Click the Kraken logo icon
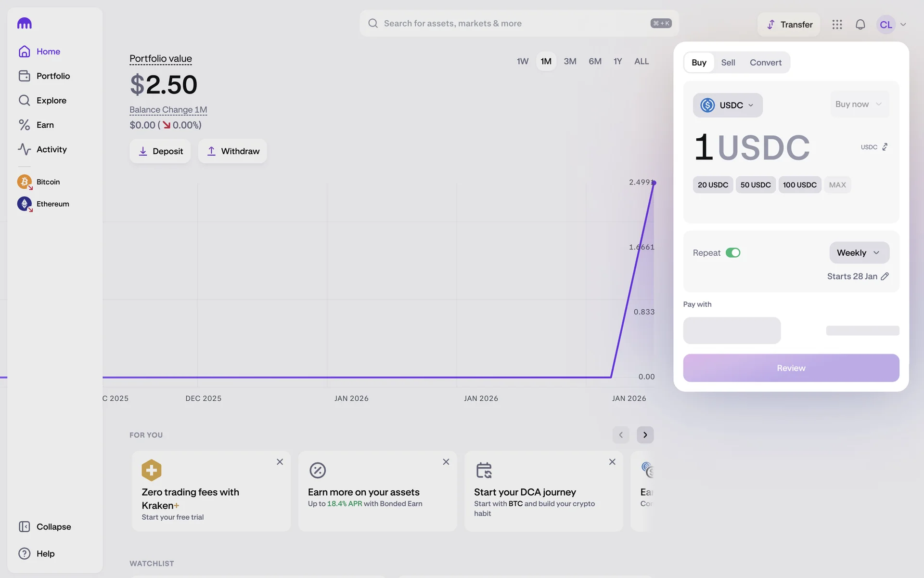The width and height of the screenshot is (924, 578). pyautogui.click(x=25, y=23)
